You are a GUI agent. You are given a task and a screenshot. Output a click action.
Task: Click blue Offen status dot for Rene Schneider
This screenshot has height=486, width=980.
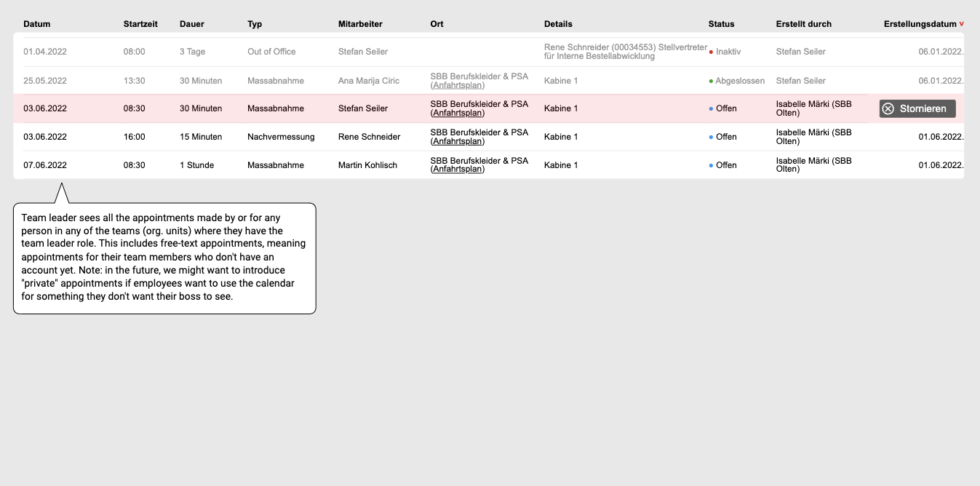coord(711,137)
